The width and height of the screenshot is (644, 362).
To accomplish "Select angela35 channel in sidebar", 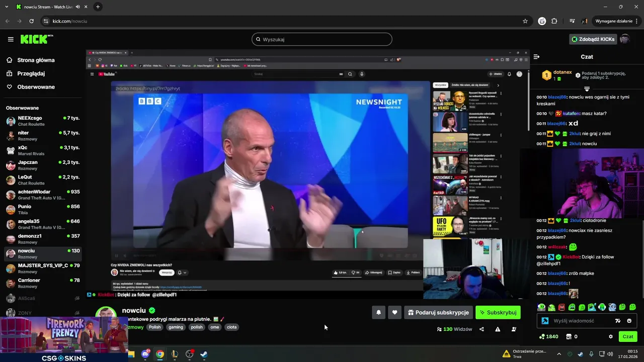I will (x=43, y=224).
